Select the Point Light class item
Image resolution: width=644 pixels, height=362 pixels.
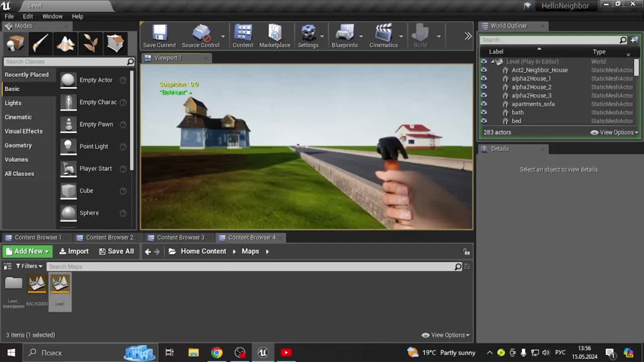point(94,146)
